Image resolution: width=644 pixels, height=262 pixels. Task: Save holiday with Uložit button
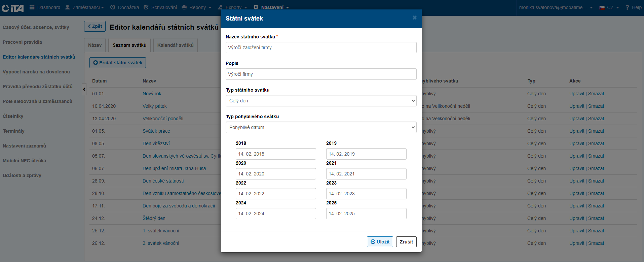point(380,242)
